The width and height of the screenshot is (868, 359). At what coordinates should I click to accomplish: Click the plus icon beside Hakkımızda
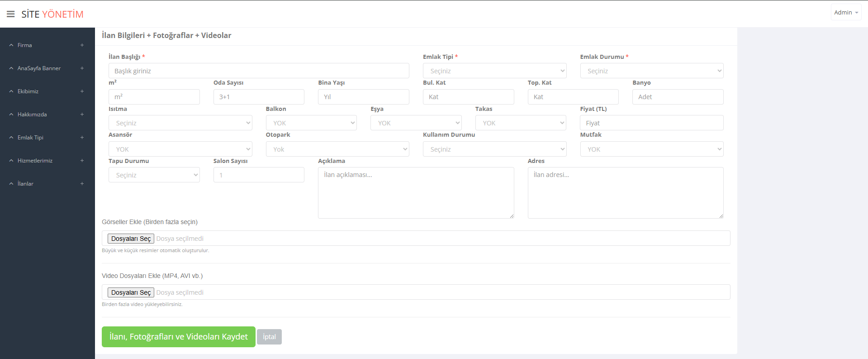pos(82,115)
